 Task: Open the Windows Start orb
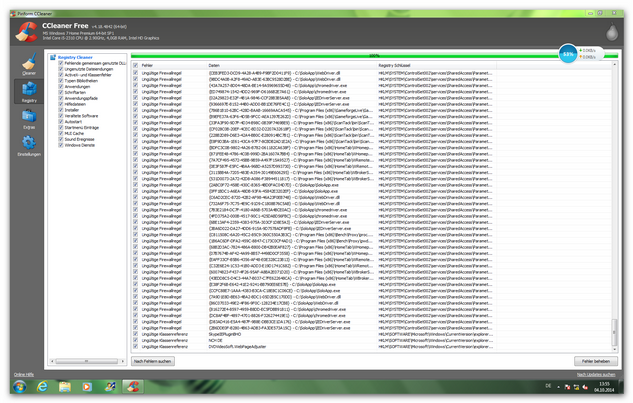[x=19, y=386]
